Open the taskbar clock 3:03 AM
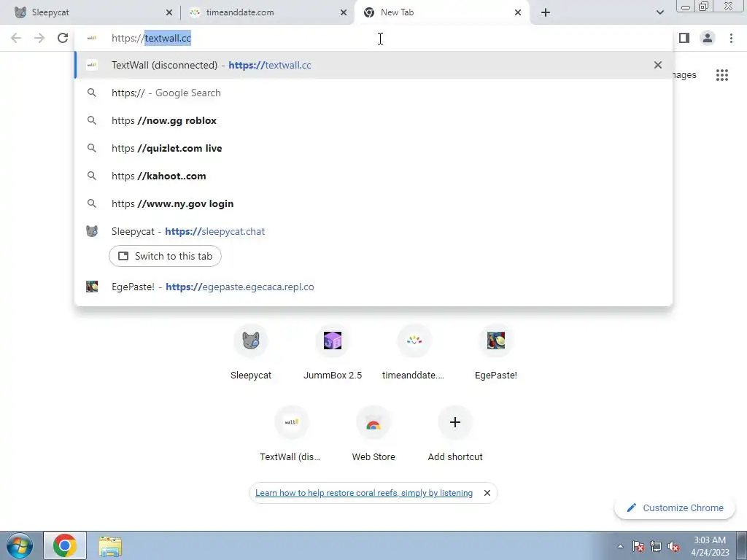747x560 pixels. (710, 546)
